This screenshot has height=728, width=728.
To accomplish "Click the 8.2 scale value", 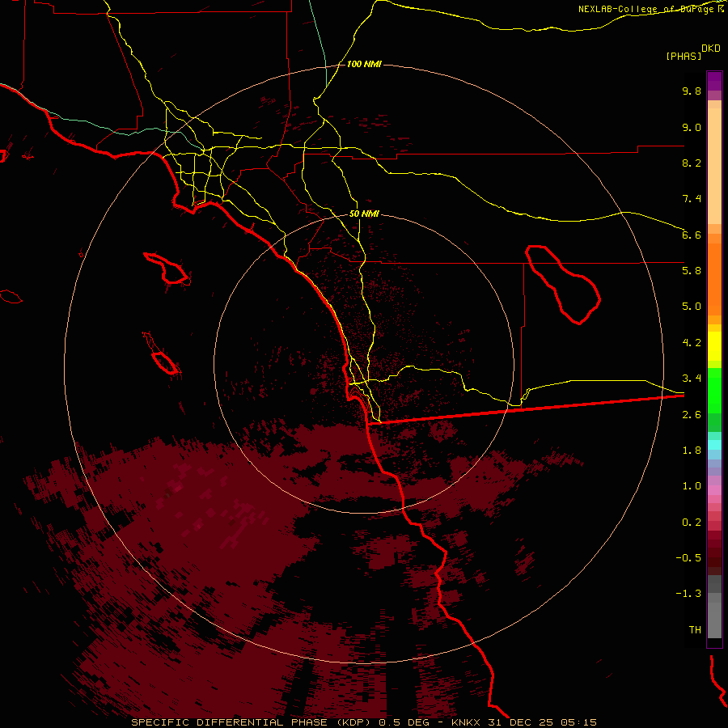I will (x=692, y=163).
